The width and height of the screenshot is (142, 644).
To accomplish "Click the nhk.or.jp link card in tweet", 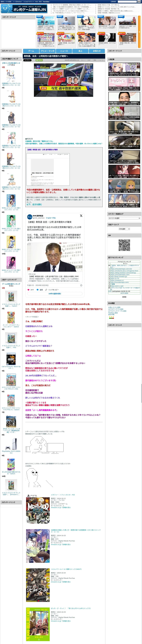I will (55, 277).
